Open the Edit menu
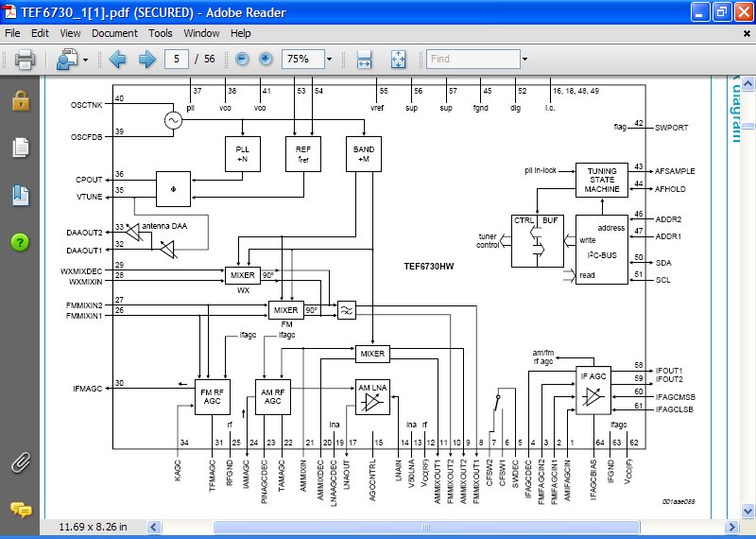The image size is (756, 539). pyautogui.click(x=40, y=33)
